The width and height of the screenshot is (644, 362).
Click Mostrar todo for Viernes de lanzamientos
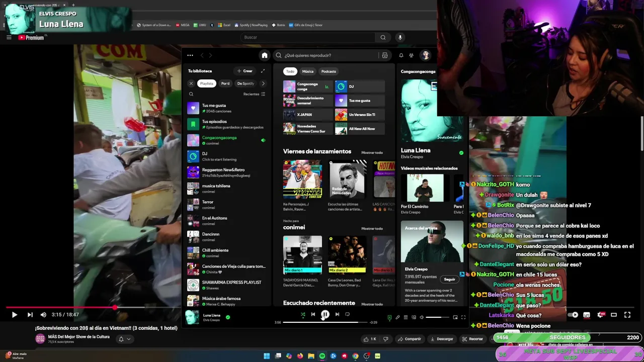[x=372, y=152]
